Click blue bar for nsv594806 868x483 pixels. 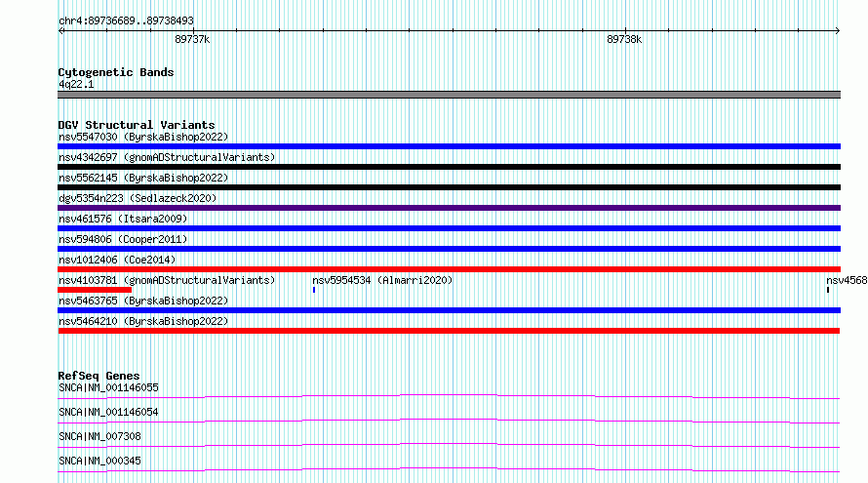[x=449, y=249]
